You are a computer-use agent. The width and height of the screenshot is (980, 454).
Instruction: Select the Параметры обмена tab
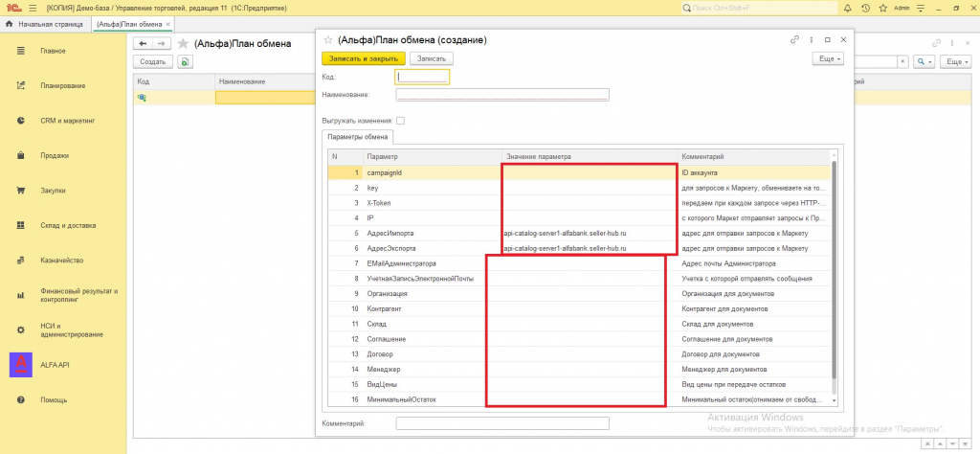point(360,137)
